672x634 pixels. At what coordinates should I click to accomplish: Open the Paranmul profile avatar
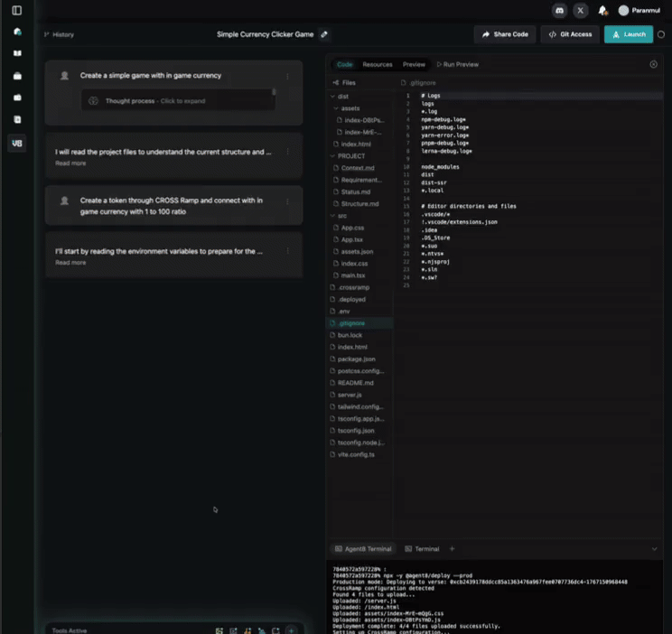click(623, 11)
